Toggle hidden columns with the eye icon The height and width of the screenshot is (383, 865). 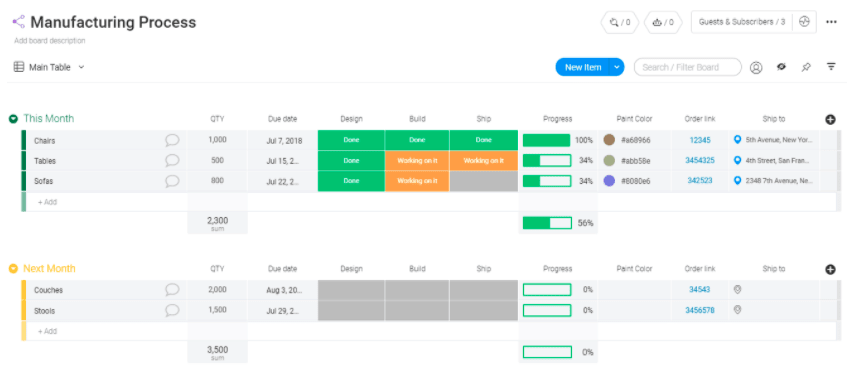click(781, 67)
